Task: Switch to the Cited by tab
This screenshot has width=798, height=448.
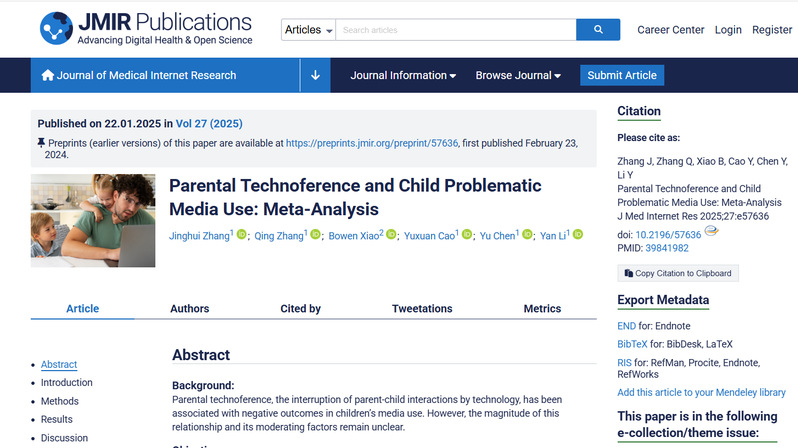Action: point(300,309)
